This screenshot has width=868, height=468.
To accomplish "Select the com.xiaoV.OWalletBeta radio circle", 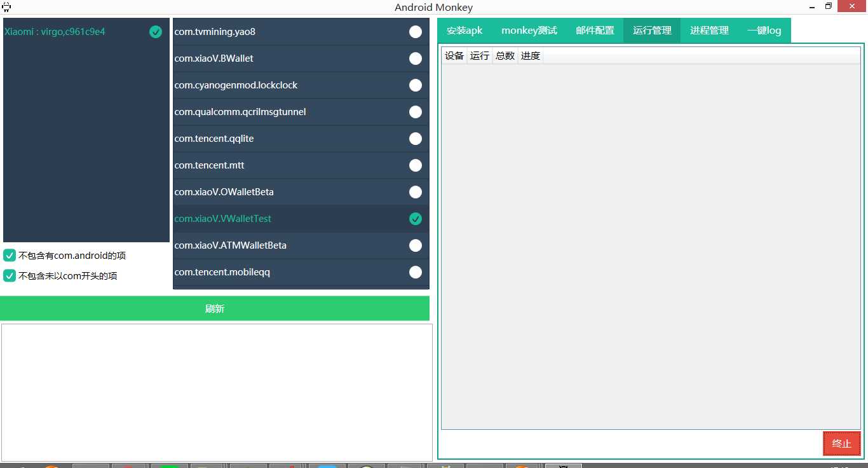I will pyautogui.click(x=416, y=192).
